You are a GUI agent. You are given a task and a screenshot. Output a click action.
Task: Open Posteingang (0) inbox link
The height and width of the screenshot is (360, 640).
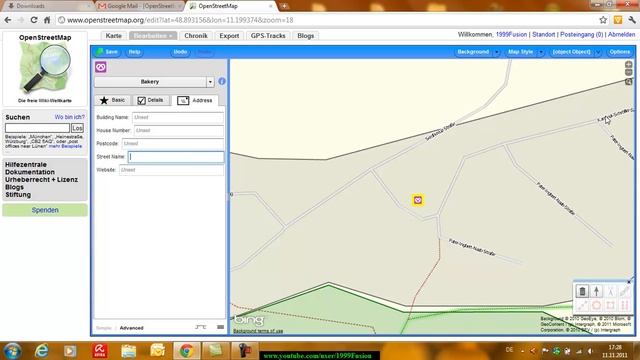[581, 35]
